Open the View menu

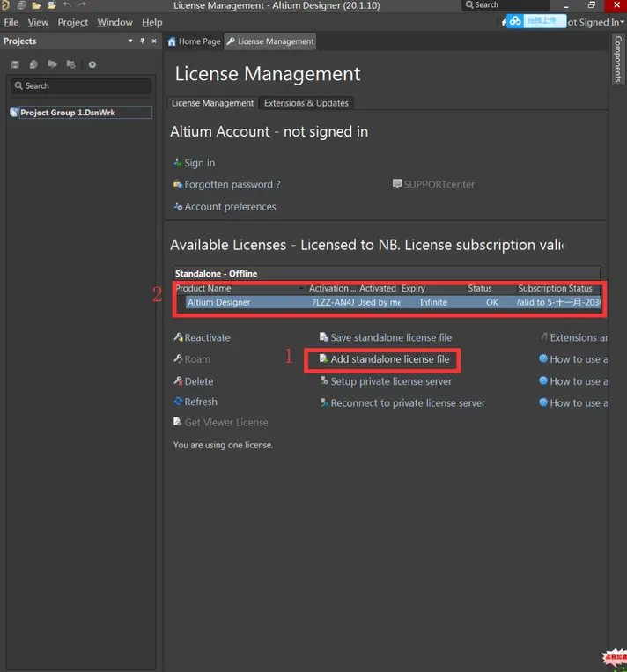point(38,22)
